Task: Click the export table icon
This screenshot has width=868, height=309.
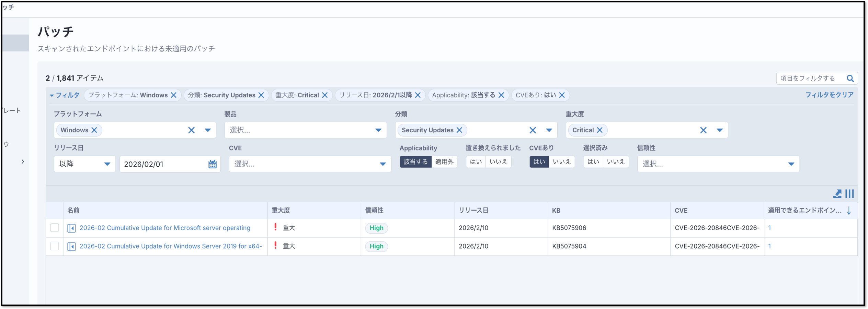Action: 837,194
